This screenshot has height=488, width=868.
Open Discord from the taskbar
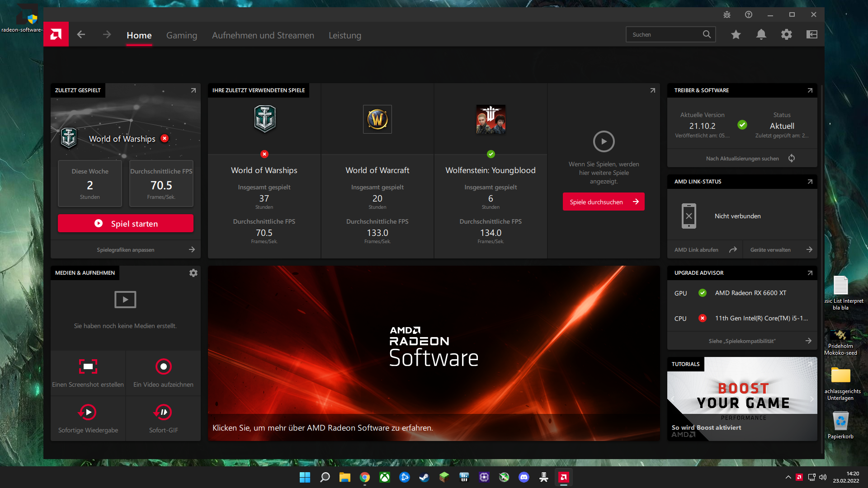click(x=524, y=477)
